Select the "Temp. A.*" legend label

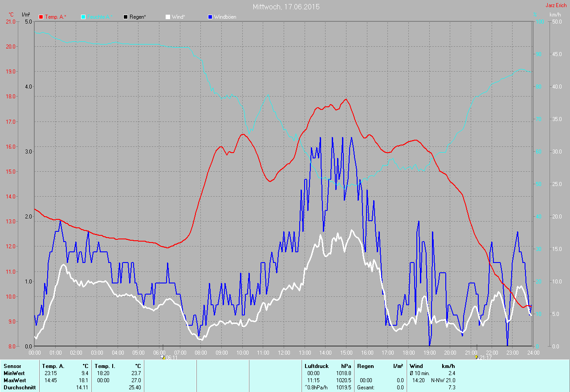56,17
